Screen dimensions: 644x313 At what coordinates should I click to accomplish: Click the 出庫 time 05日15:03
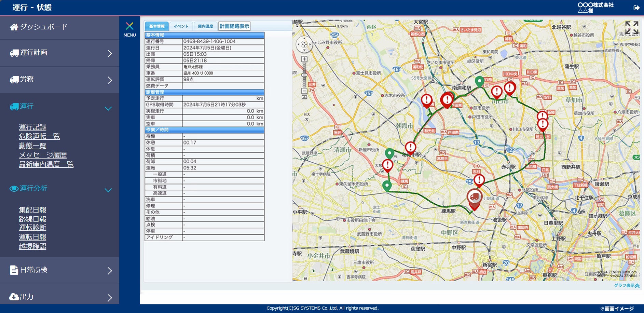195,54
